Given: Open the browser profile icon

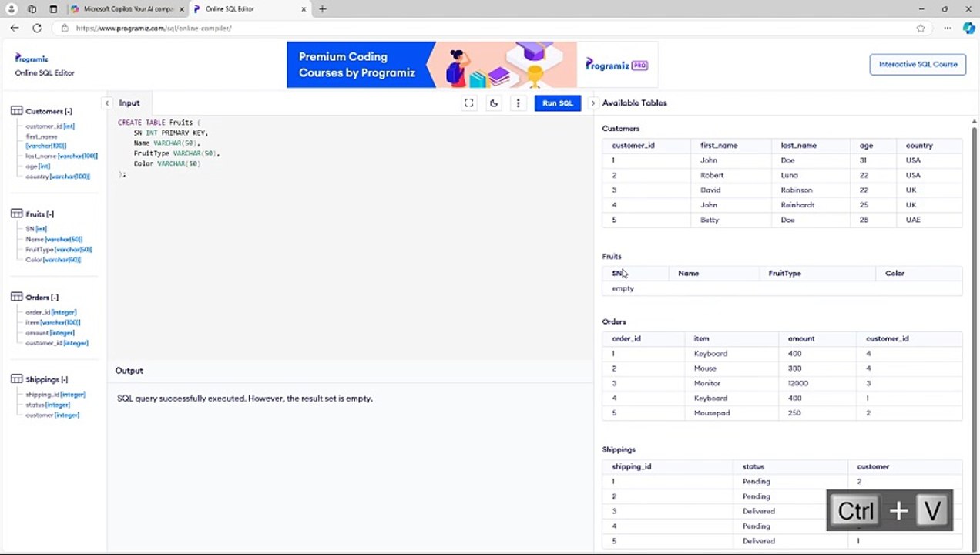Looking at the screenshot, I should (12, 9).
